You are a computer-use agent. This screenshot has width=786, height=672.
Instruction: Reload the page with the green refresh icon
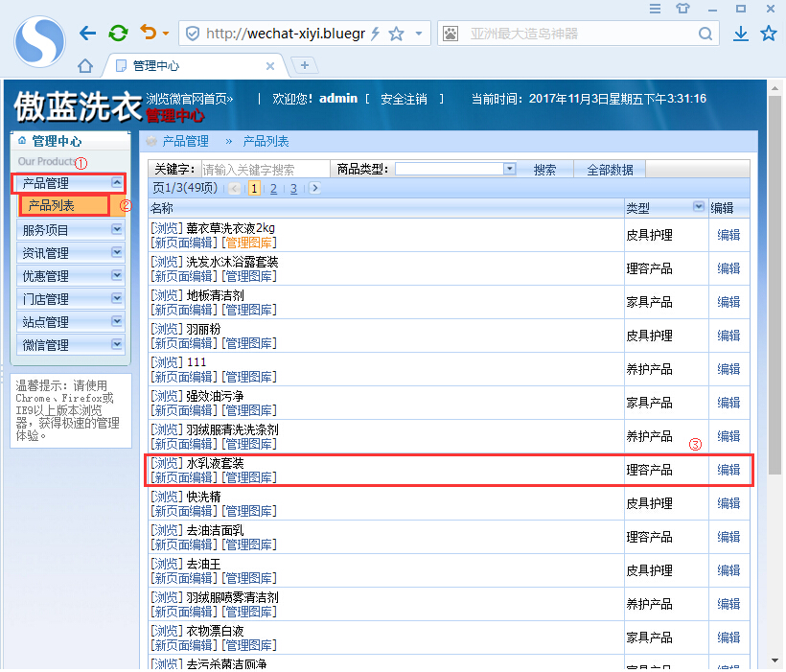118,34
